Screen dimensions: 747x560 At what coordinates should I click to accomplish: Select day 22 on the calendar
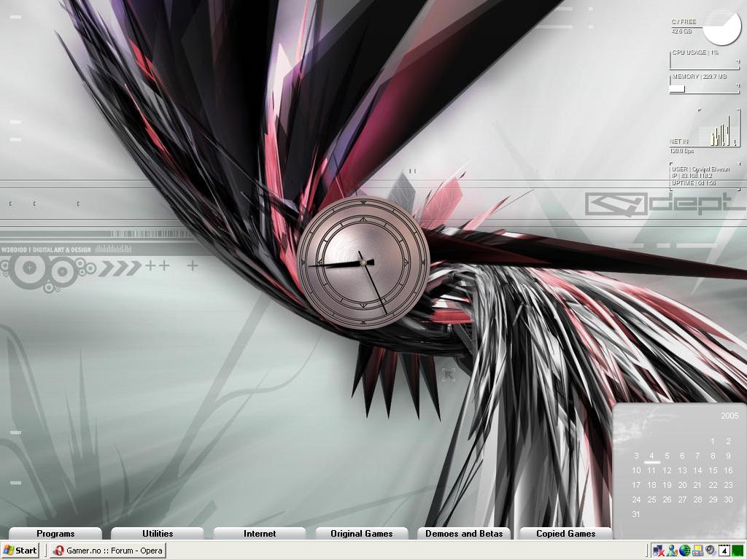713,485
